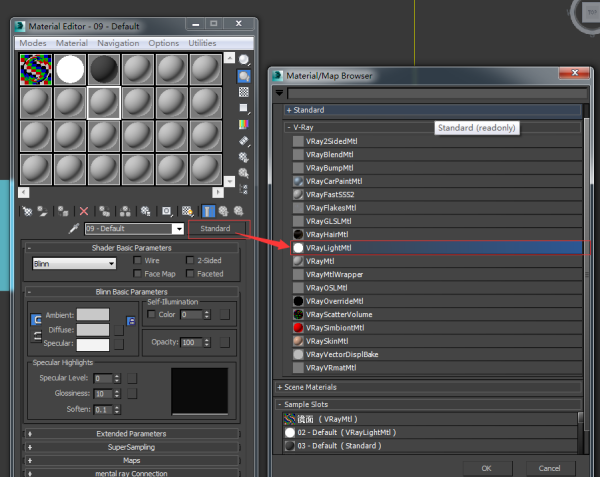This screenshot has width=600, height=477.
Task: Pick material from object with eyedropper
Action: click(74, 228)
